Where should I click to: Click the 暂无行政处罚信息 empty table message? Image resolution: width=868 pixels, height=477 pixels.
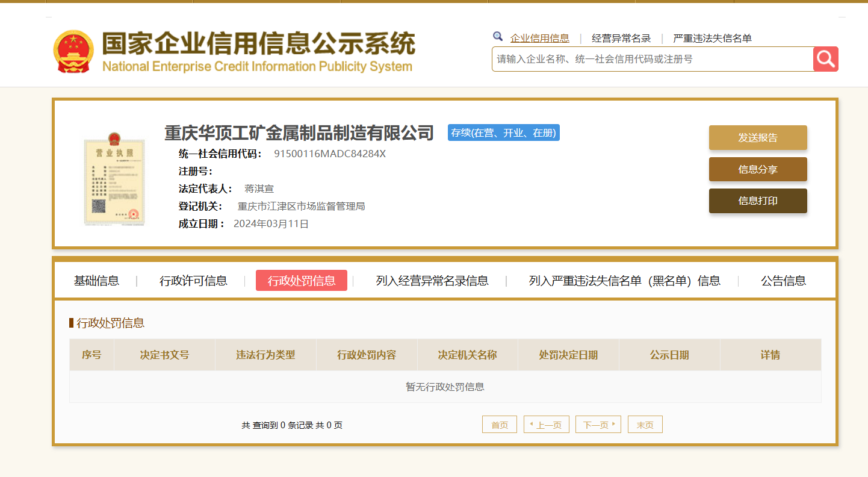pos(445,387)
